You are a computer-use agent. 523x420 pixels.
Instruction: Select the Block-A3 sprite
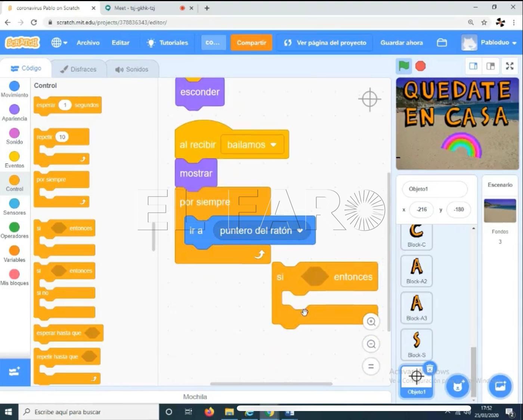point(417,308)
